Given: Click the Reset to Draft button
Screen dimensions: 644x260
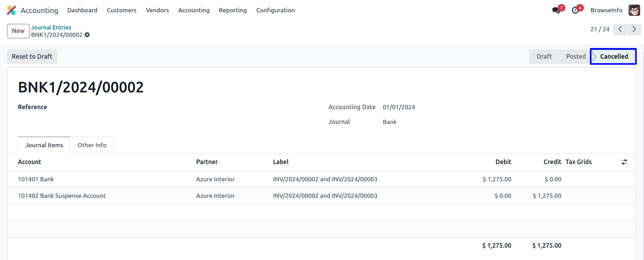Looking at the screenshot, I should pos(32,57).
